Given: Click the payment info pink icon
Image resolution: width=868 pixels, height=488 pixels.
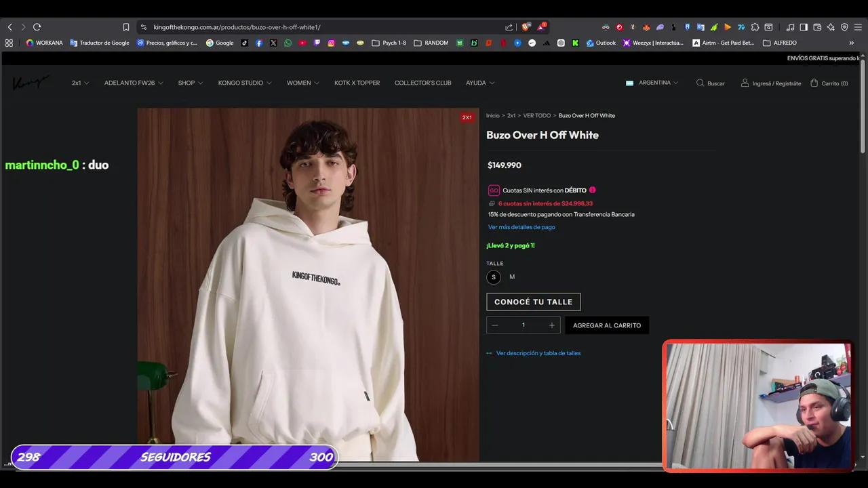Looking at the screenshot, I should point(592,190).
